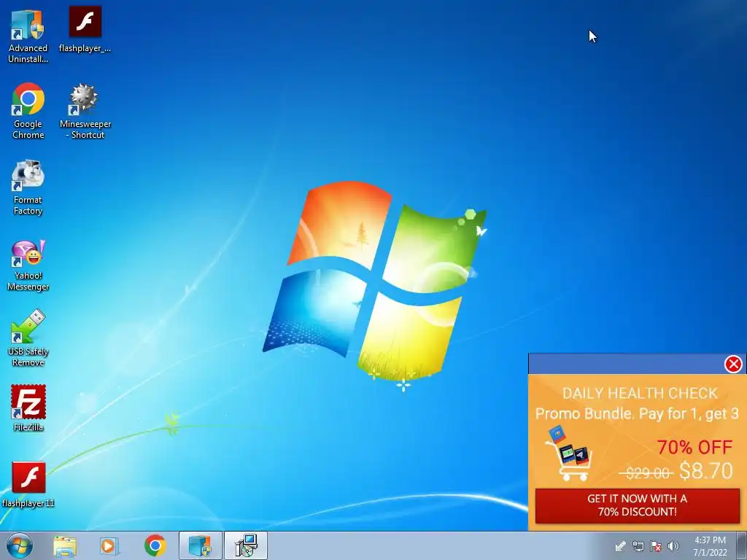The height and width of the screenshot is (560, 747).
Task: Select the USB Safely Remove shortcut
Action: 28,338
